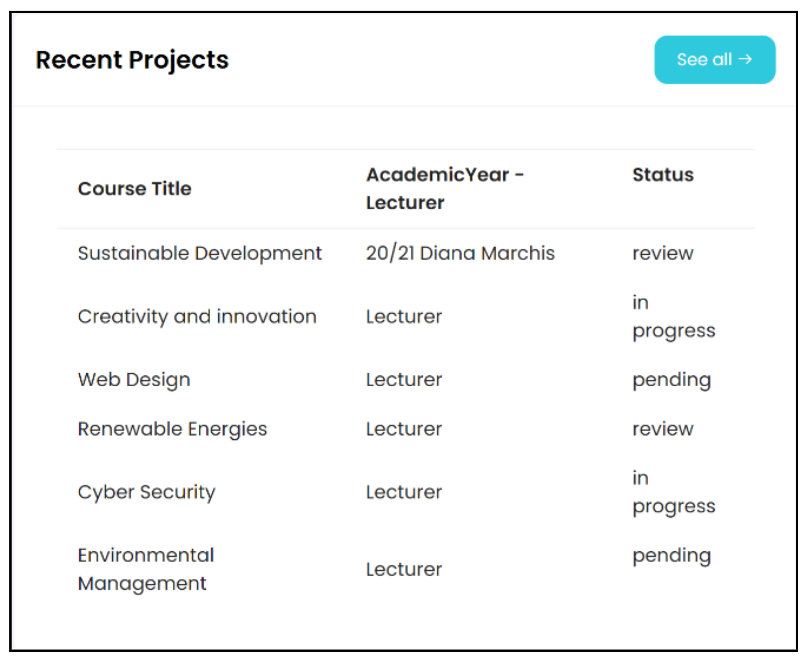This screenshot has height=663, width=812.
Task: Click the Status column header
Action: point(663,175)
